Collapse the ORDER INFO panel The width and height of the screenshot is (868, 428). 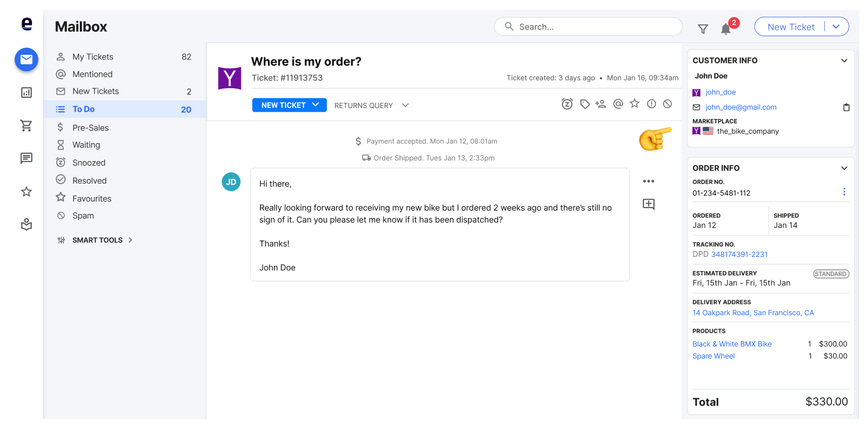(844, 168)
